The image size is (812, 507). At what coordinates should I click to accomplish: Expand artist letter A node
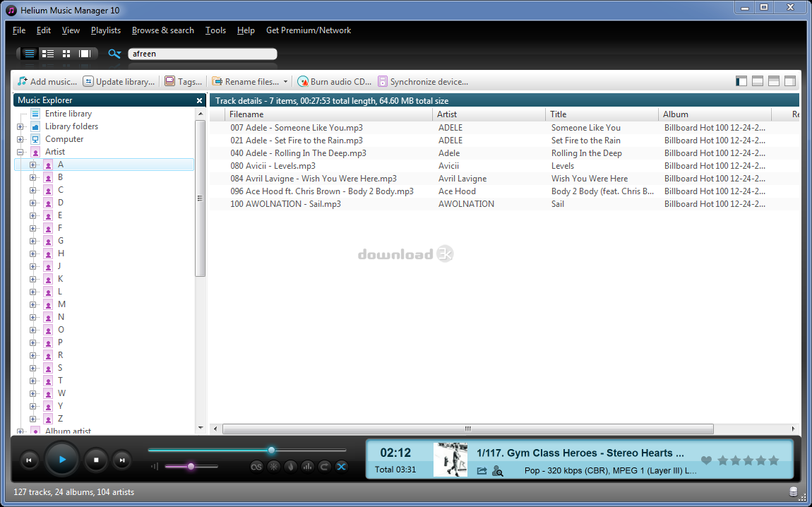(32, 165)
